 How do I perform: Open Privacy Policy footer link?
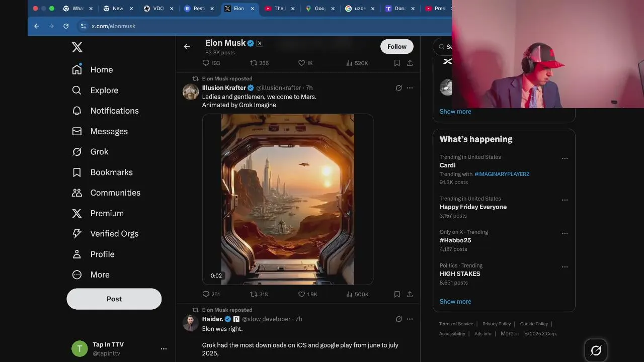coord(497,324)
